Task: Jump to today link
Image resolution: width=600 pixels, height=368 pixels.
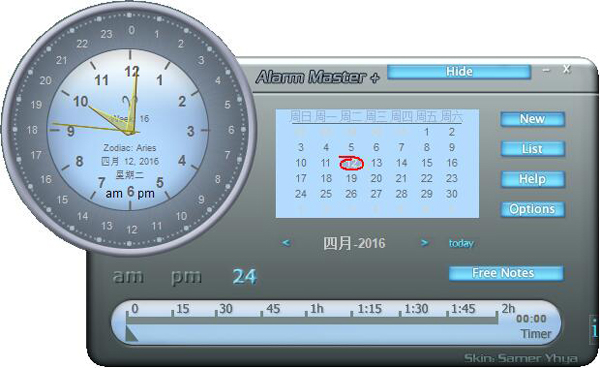Action: coord(461,243)
